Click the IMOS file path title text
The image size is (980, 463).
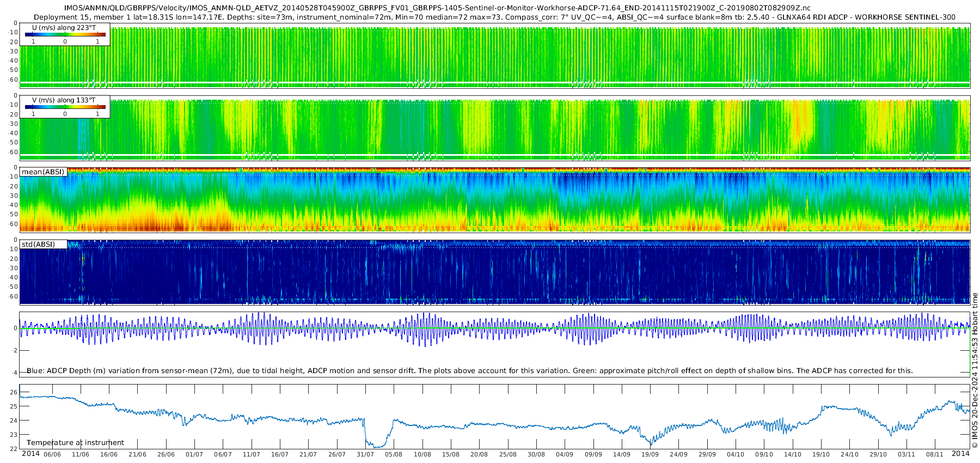click(x=437, y=8)
